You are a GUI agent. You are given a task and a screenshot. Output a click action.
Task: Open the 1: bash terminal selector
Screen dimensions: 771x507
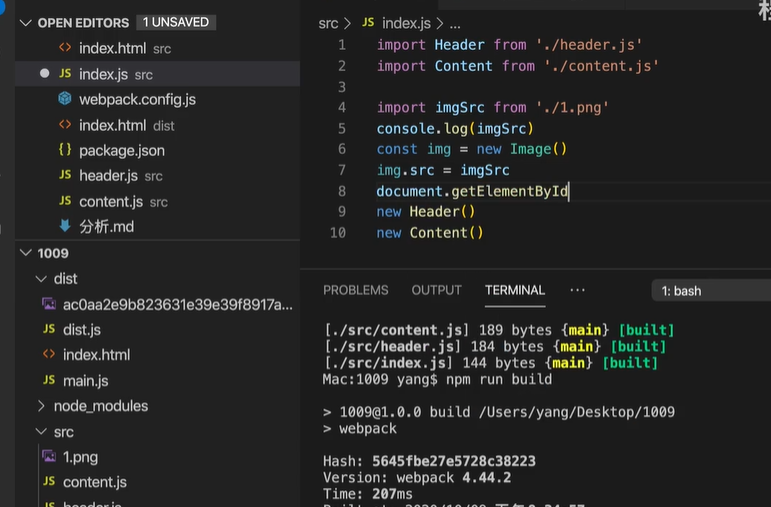[x=711, y=291]
